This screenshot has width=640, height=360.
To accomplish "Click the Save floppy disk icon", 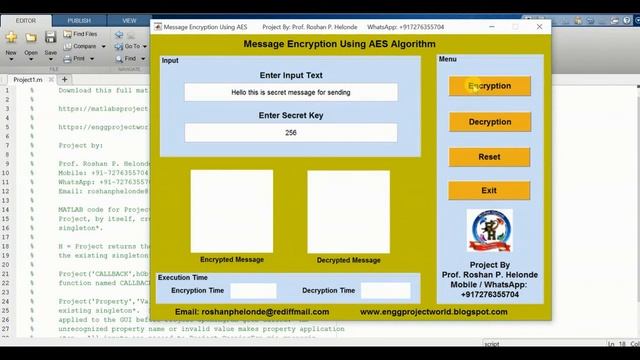I will 50,38.
